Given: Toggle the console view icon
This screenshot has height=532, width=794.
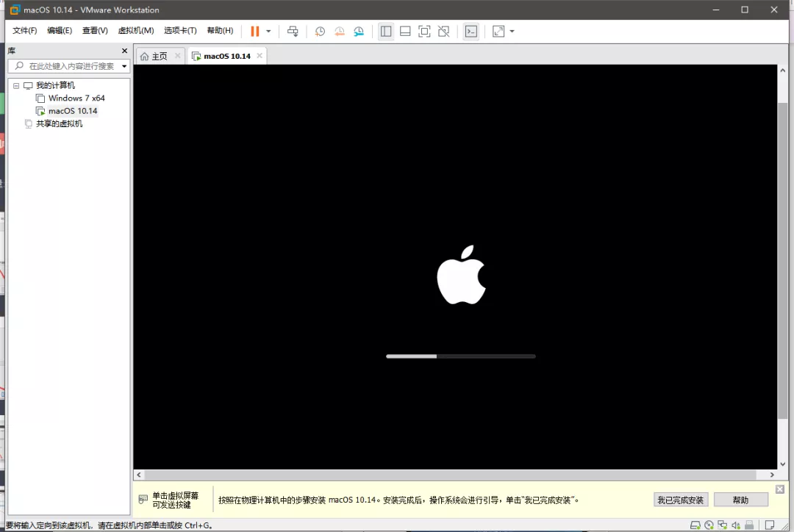Looking at the screenshot, I should [x=471, y=32].
